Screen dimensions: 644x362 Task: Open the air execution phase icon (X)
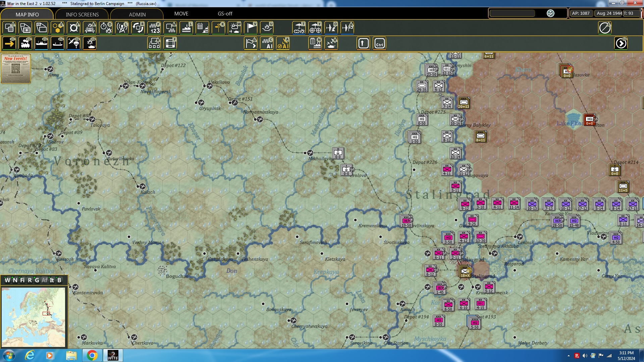331,43
